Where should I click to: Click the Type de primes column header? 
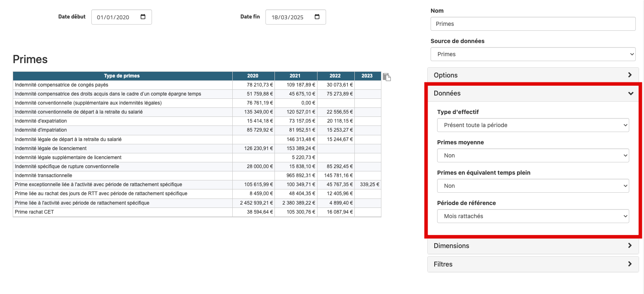coord(122,76)
